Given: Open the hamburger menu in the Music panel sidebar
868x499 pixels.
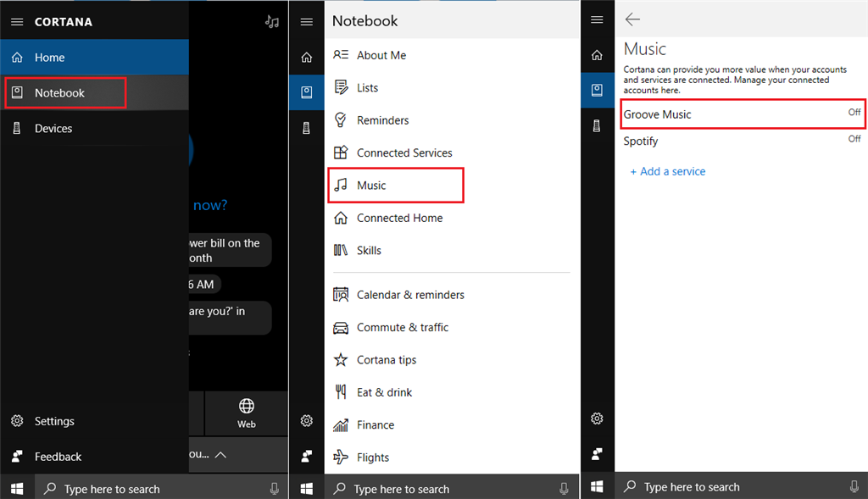Looking at the screenshot, I should [x=597, y=20].
